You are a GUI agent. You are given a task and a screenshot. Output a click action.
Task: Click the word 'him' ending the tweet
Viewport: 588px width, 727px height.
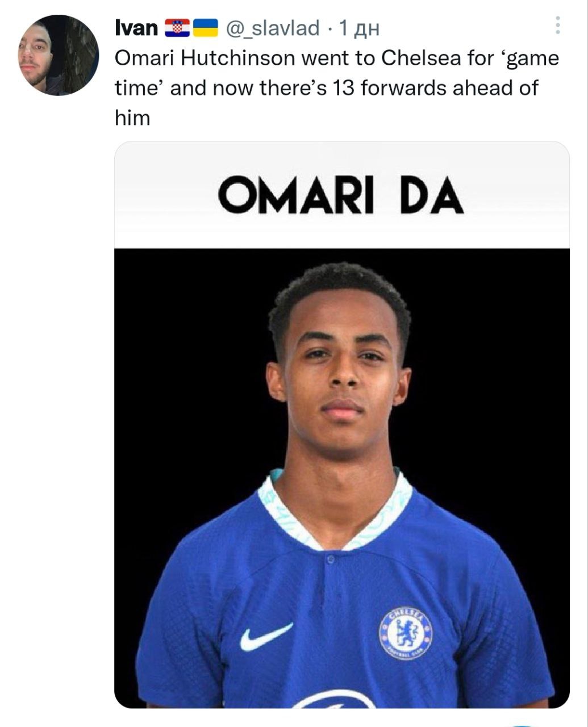click(x=132, y=118)
